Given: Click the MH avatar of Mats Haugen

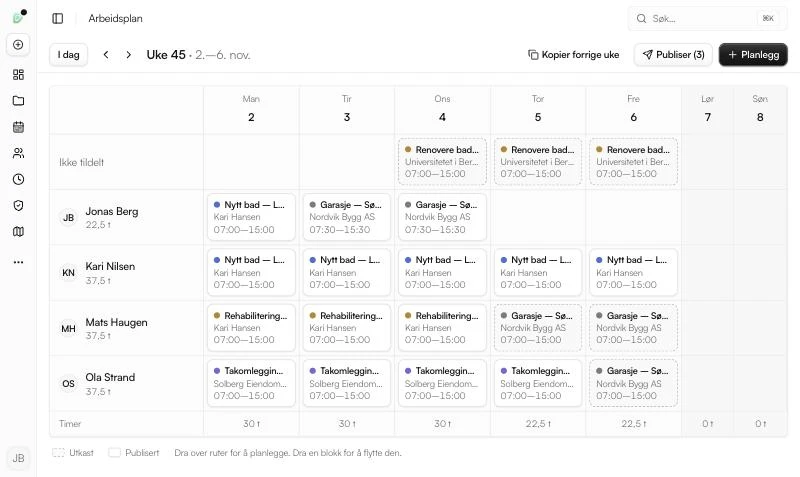Looking at the screenshot, I should coord(68,329).
